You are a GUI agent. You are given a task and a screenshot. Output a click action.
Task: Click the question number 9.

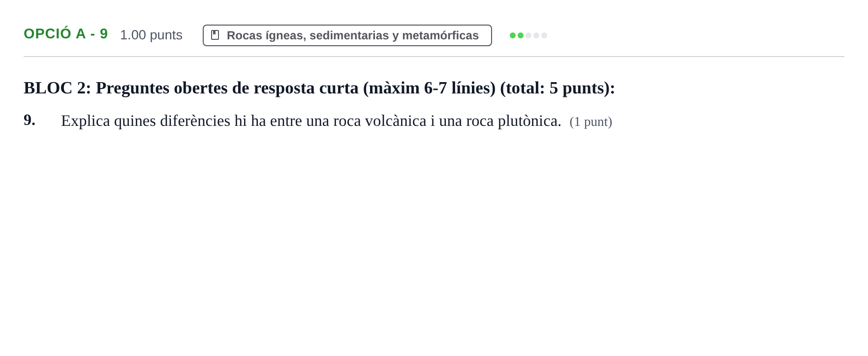click(x=30, y=120)
